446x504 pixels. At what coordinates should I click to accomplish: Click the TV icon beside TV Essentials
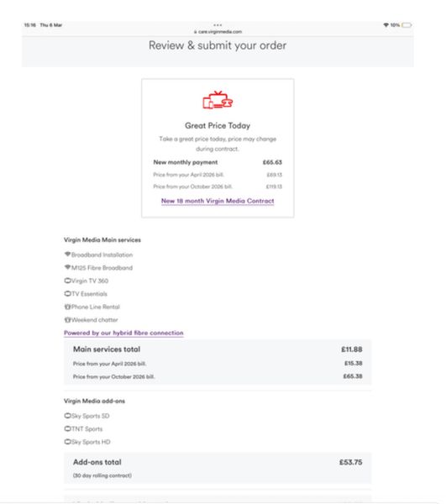[67, 293]
